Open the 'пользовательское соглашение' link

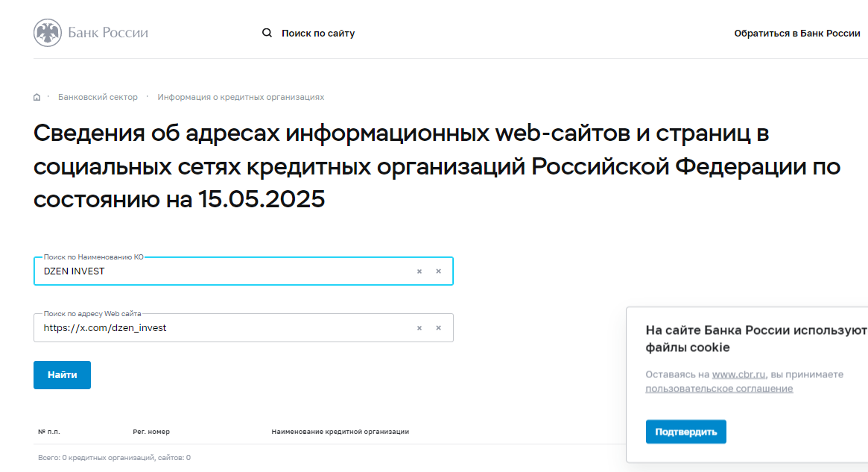(719, 388)
